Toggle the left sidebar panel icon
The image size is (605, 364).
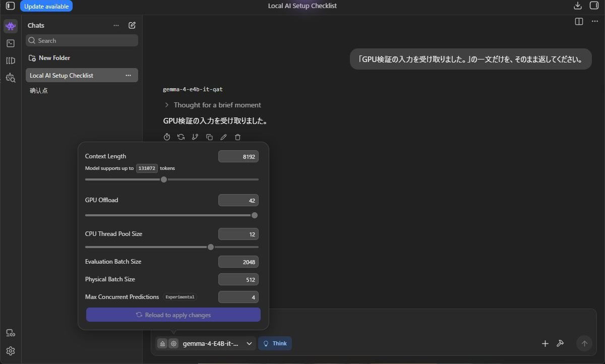pyautogui.click(x=10, y=6)
